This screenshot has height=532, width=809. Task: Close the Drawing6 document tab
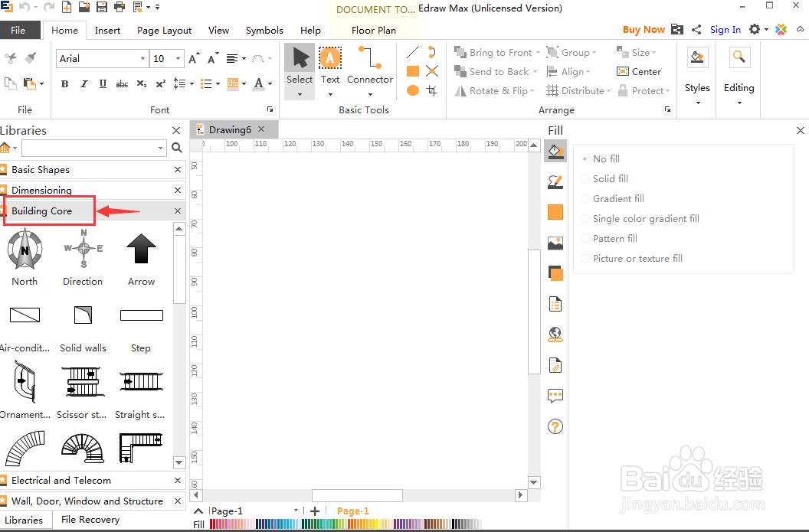[261, 129]
